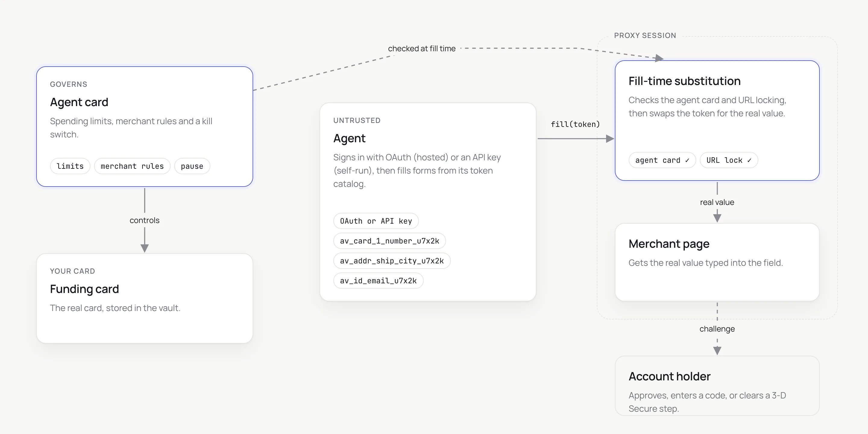Select the 'OAuth or API key' chip
Screen dimensions: 868x434
[x=376, y=221]
